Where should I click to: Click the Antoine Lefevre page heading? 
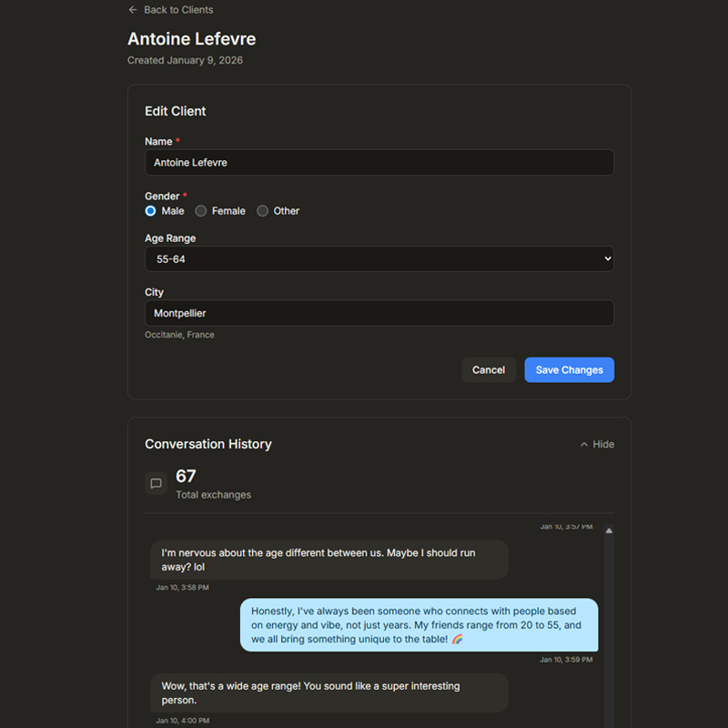[x=192, y=39]
